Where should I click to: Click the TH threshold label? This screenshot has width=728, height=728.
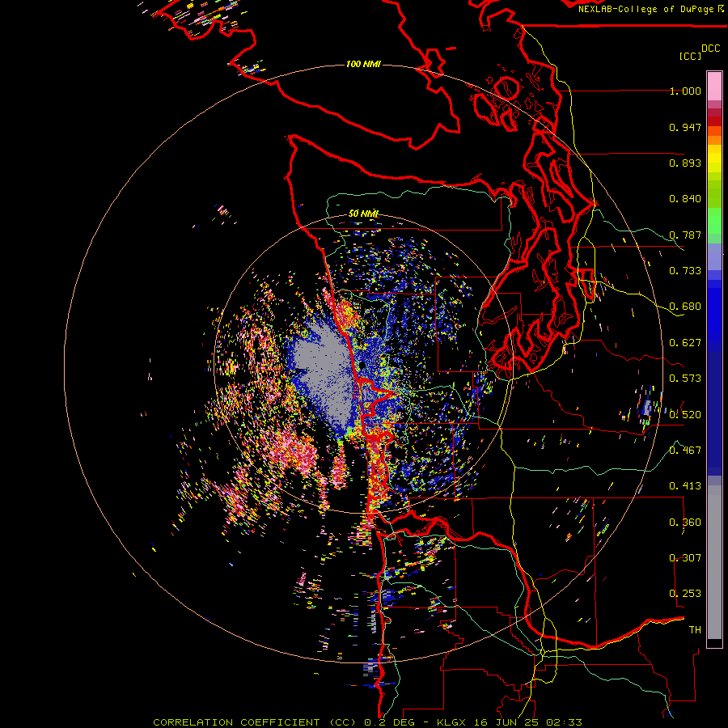(x=695, y=630)
